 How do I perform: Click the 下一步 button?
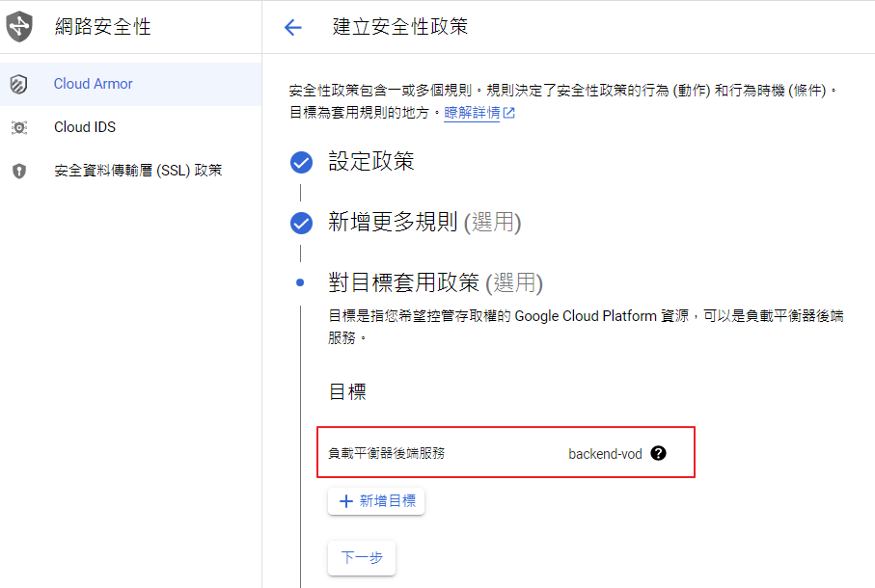pyautogui.click(x=362, y=558)
